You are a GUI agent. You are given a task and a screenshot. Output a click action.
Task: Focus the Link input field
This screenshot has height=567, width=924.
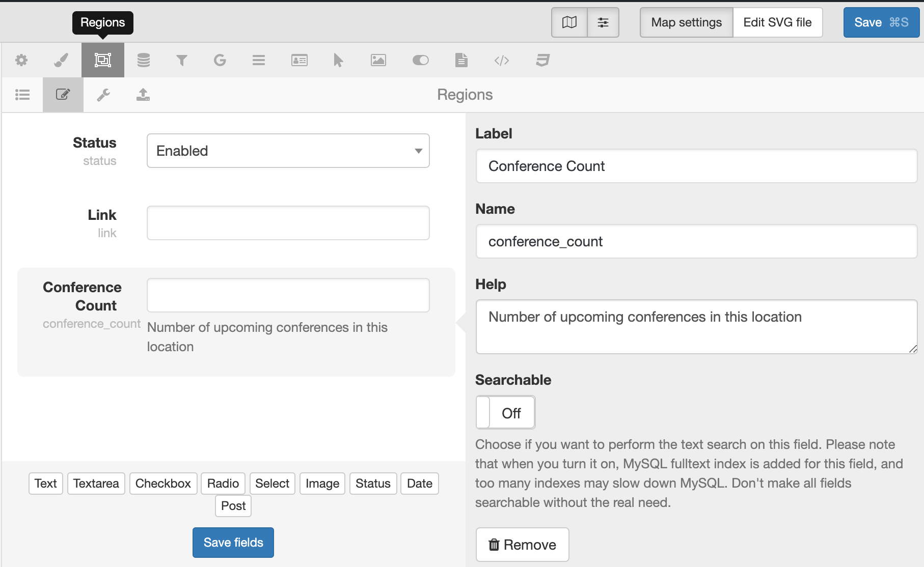pyautogui.click(x=288, y=223)
